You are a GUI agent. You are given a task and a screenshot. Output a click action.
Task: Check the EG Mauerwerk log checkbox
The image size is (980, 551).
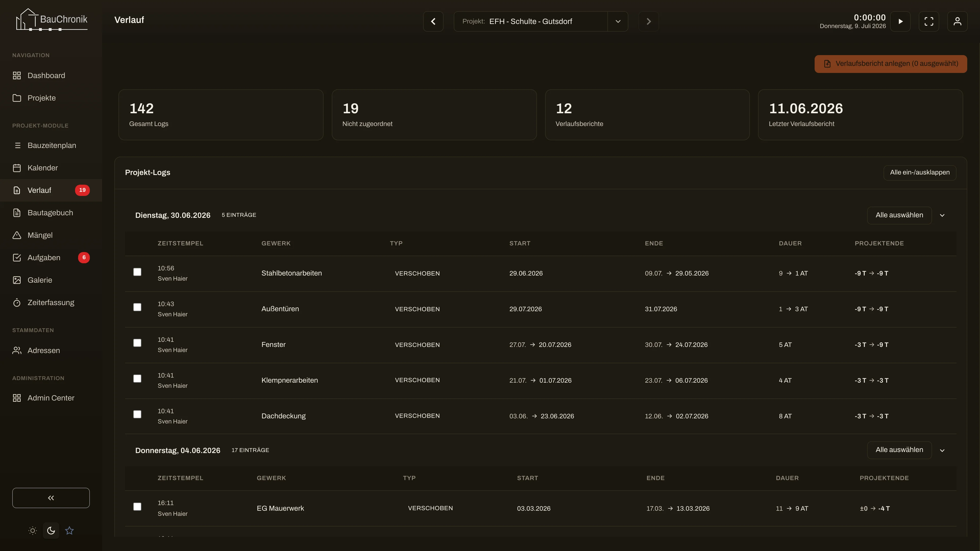[137, 507]
